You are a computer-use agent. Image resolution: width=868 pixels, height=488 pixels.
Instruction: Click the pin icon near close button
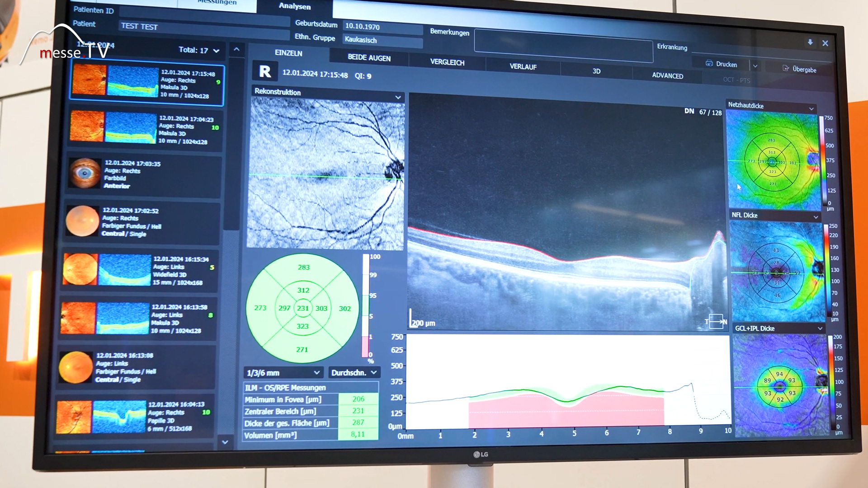click(x=810, y=42)
